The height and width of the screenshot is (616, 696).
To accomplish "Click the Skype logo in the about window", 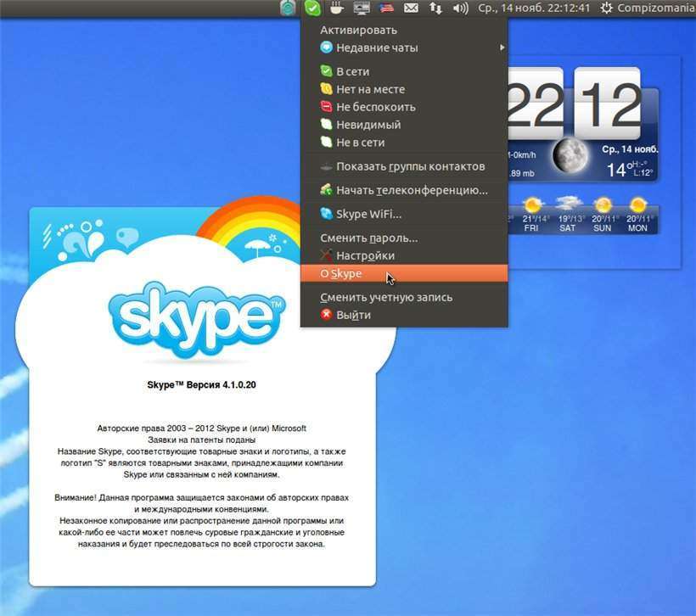I will click(x=196, y=320).
